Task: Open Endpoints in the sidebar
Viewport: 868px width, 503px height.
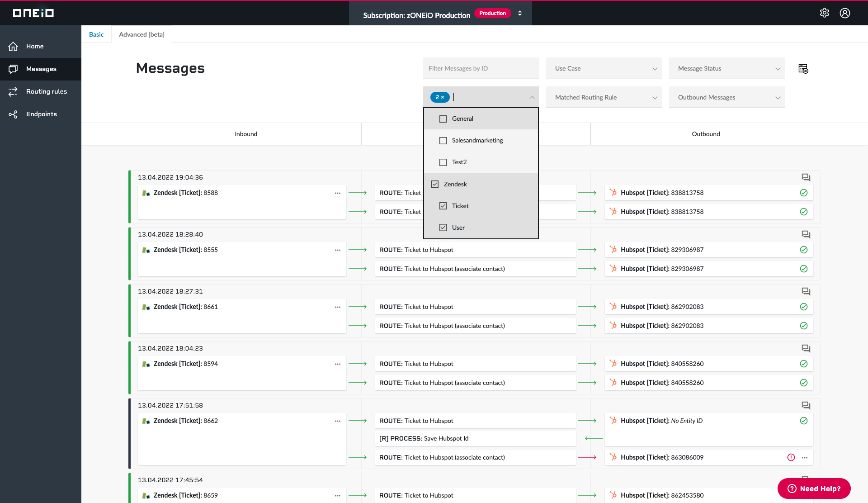Action: tap(41, 114)
